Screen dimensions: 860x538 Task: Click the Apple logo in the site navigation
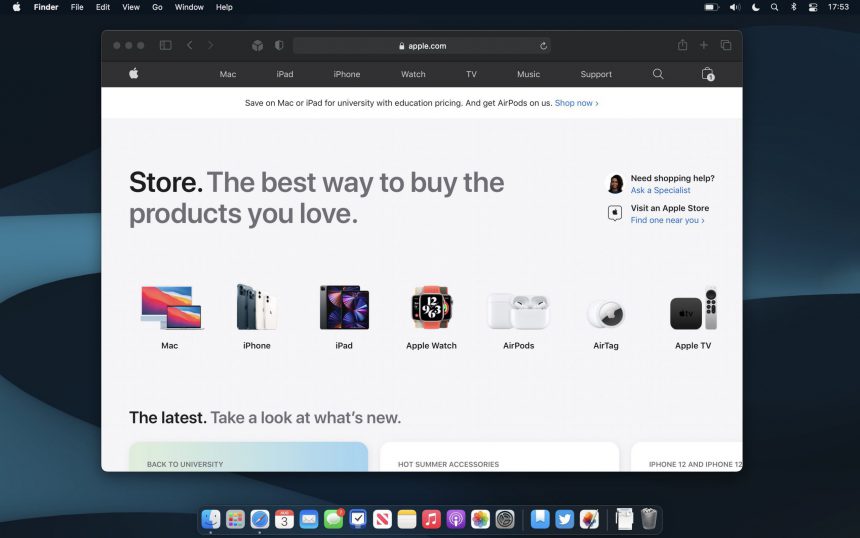click(x=133, y=73)
